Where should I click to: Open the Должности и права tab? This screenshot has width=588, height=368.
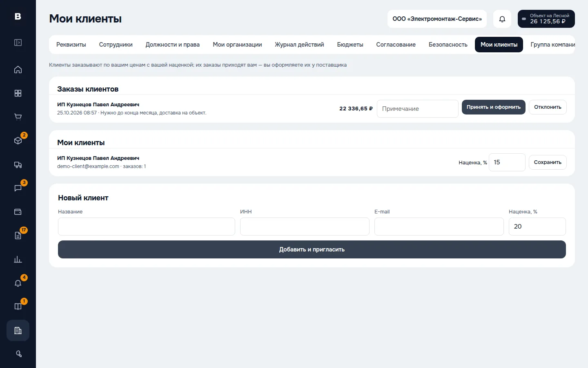(x=173, y=45)
